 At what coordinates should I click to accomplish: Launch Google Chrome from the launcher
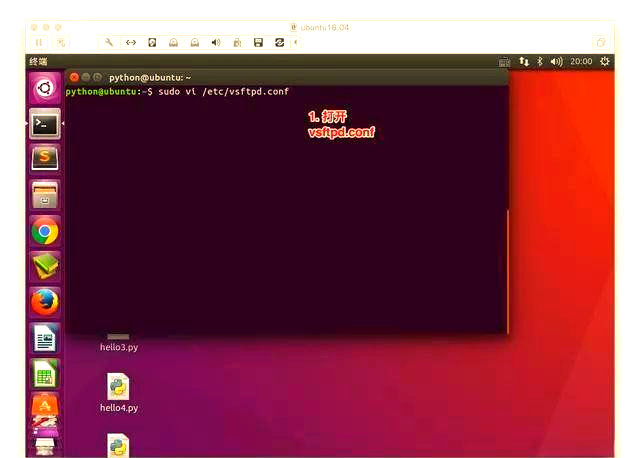click(x=44, y=231)
